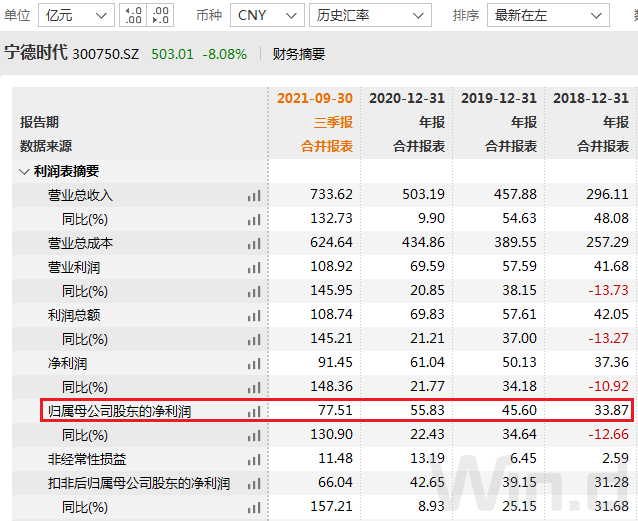Click the 624.64 total cost value
Image resolution: width=638 pixels, height=521 pixels.
click(331, 242)
